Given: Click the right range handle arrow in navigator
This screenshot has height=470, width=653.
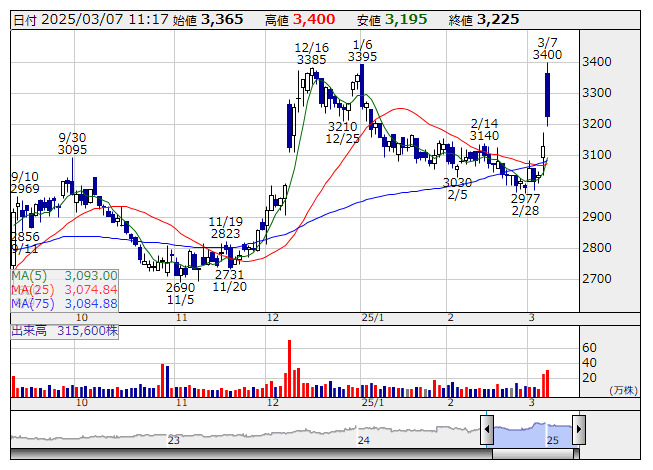Looking at the screenshot, I should tap(578, 429).
